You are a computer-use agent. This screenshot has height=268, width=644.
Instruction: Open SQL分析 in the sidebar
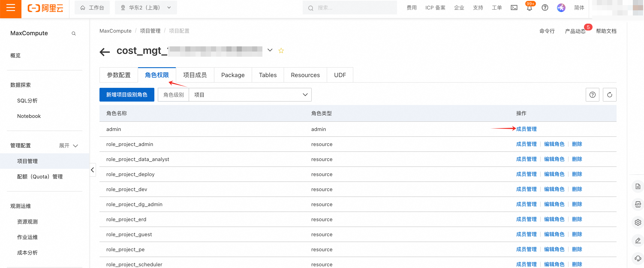pos(27,100)
